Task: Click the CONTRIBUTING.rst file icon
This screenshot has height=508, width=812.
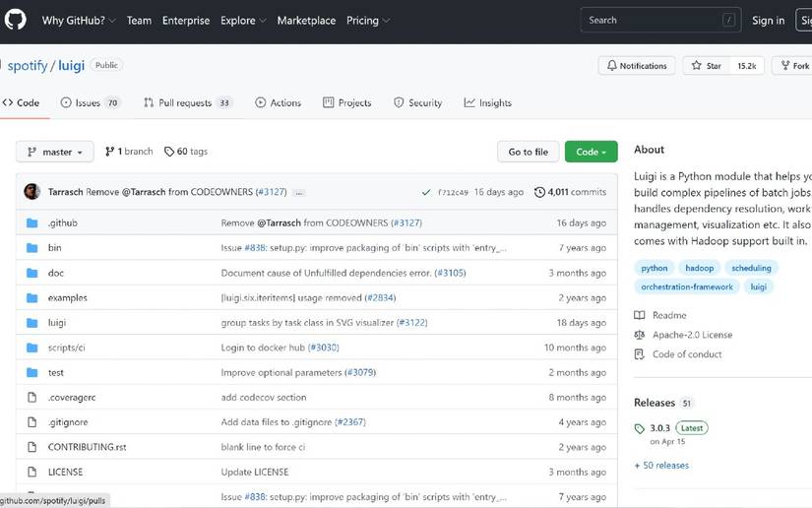Action: [32, 447]
